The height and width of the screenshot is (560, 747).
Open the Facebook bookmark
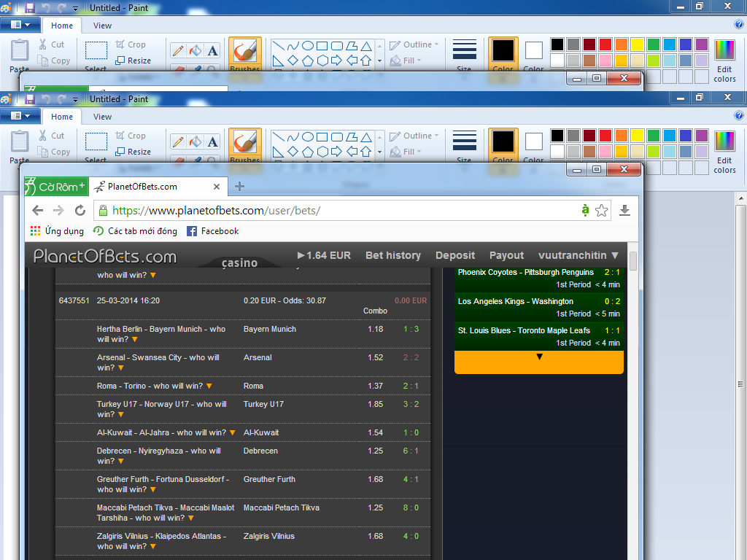click(x=212, y=231)
